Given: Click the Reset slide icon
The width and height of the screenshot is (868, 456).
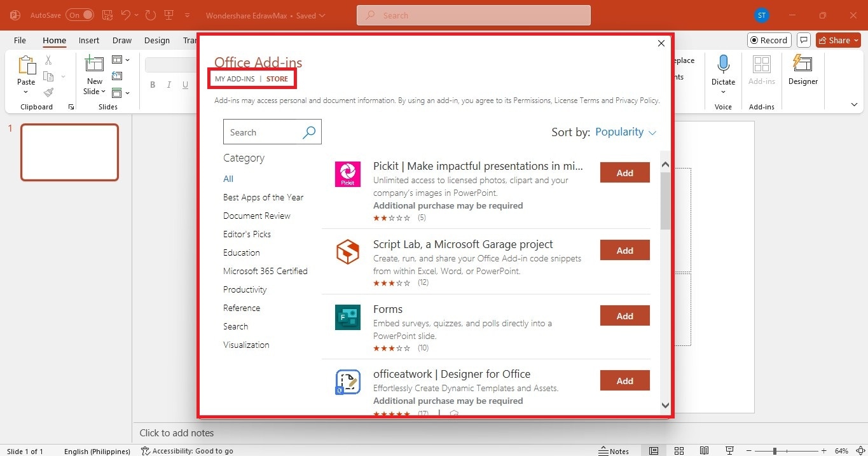Looking at the screenshot, I should pyautogui.click(x=116, y=76).
